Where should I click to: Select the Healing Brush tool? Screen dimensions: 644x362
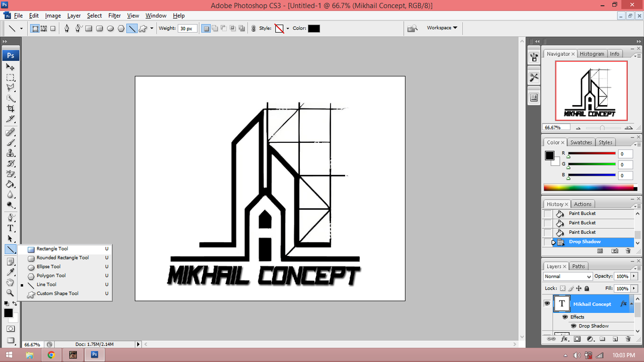[10, 132]
